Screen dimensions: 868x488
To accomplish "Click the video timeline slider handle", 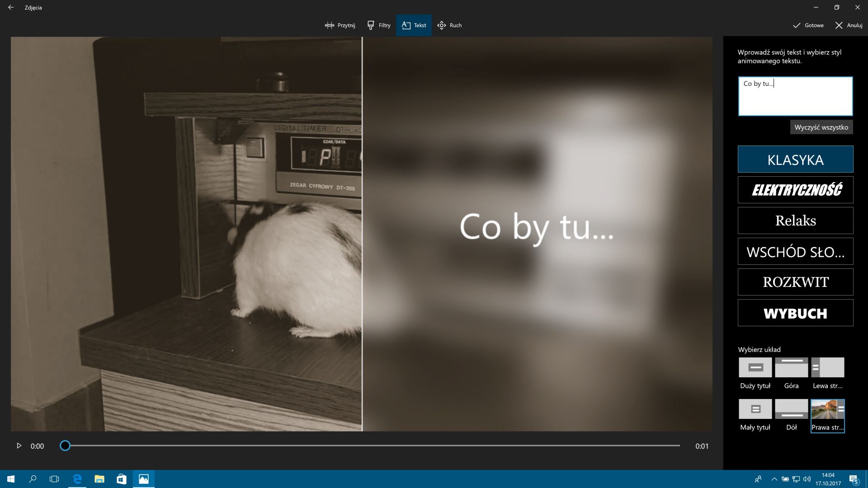I will click(x=65, y=446).
